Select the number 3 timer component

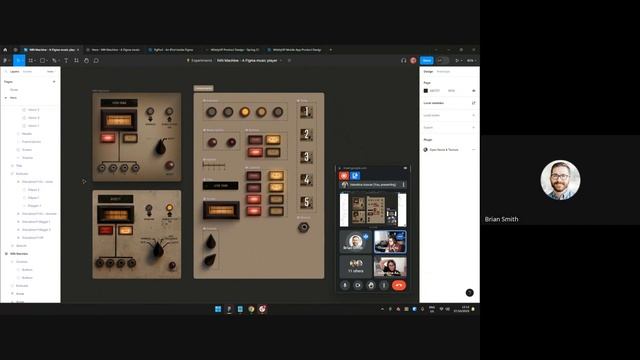306,157
